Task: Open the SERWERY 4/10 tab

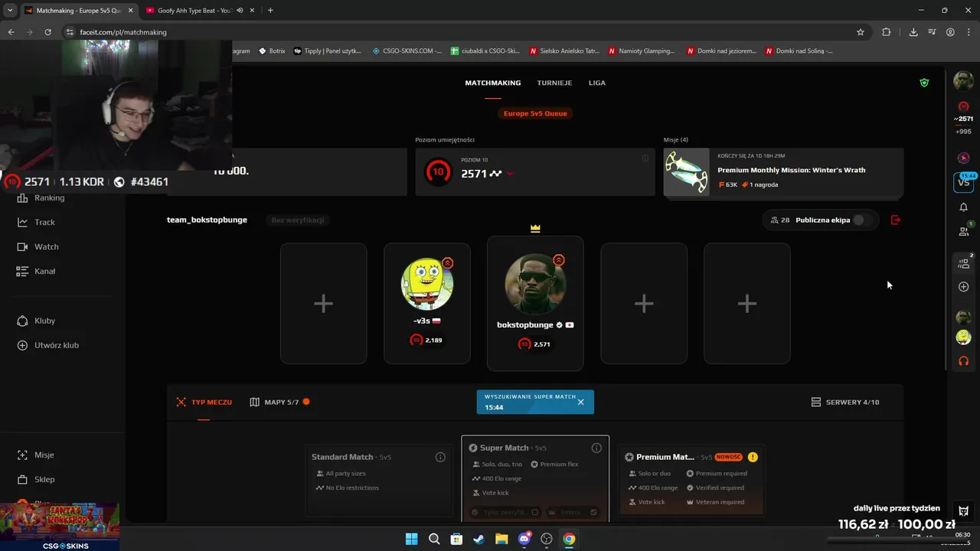Action: click(845, 402)
